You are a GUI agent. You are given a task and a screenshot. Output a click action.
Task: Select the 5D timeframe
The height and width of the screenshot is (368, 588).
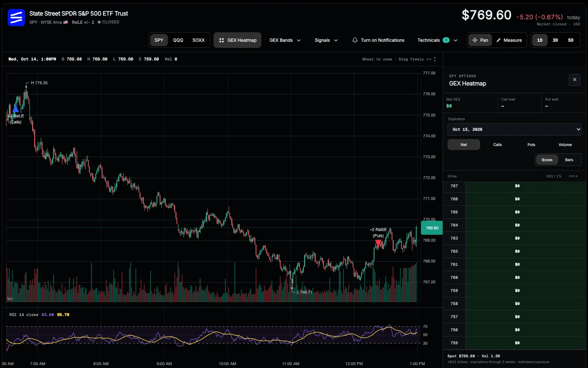tap(571, 40)
